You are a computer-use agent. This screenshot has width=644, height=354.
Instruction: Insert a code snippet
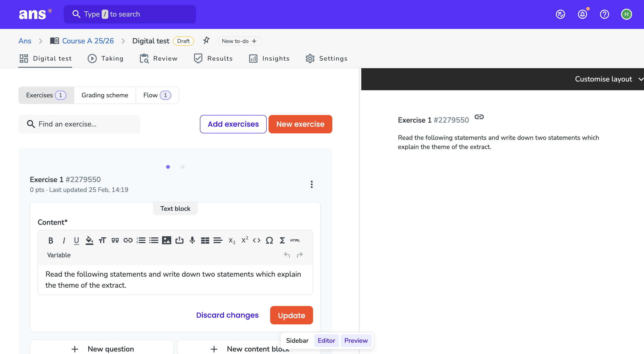coord(257,240)
